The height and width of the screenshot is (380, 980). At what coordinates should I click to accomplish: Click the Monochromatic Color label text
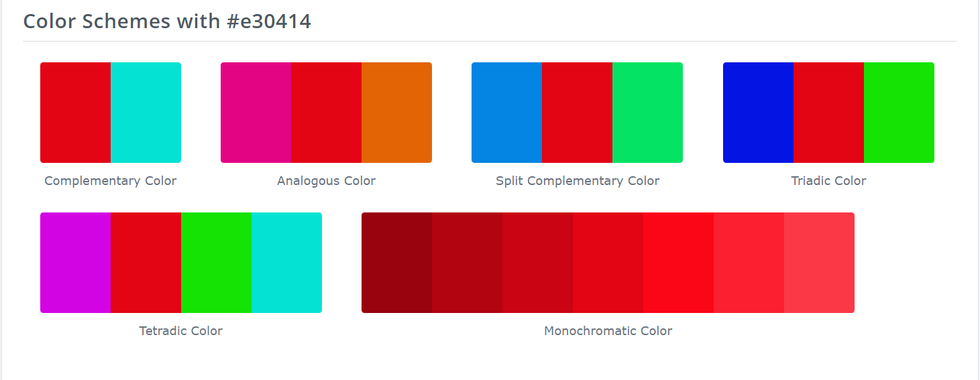point(608,331)
